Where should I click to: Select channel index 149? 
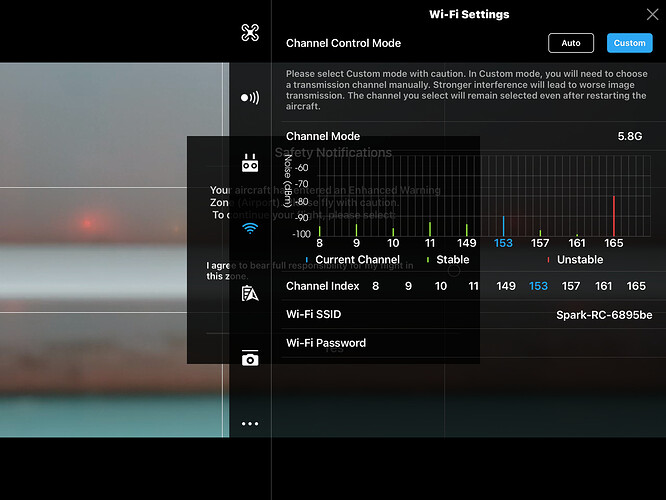pos(506,286)
